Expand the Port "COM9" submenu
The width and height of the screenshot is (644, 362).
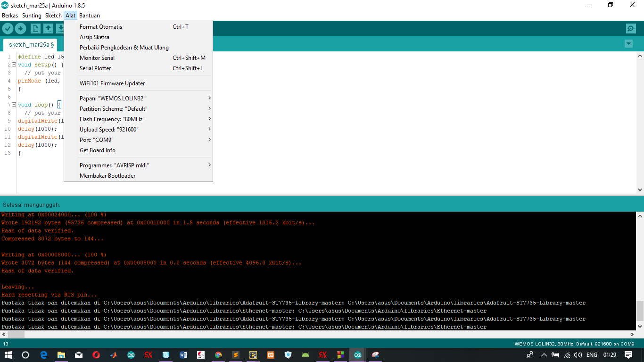coord(138,140)
